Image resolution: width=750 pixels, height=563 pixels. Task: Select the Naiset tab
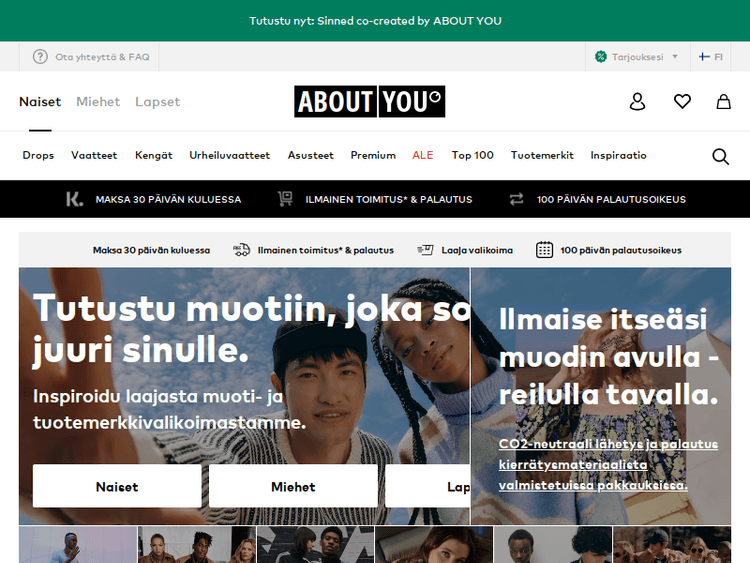click(40, 102)
